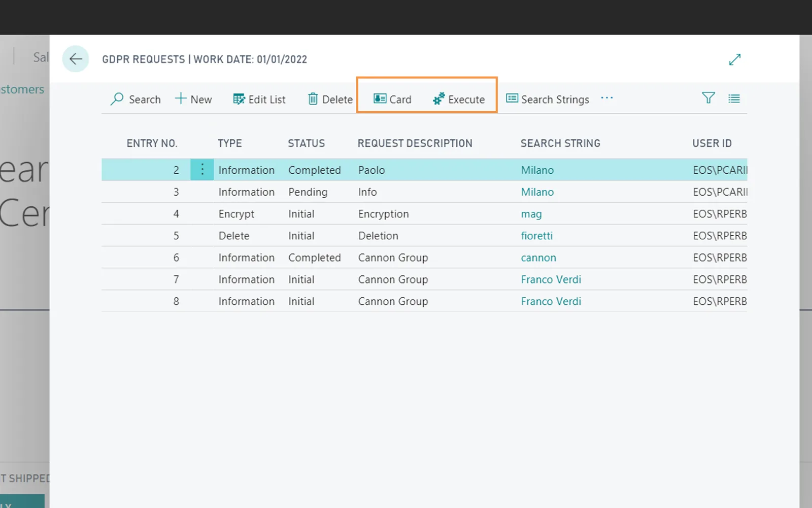This screenshot has height=508, width=812.
Task: Open the Status column header menu
Action: tap(307, 143)
